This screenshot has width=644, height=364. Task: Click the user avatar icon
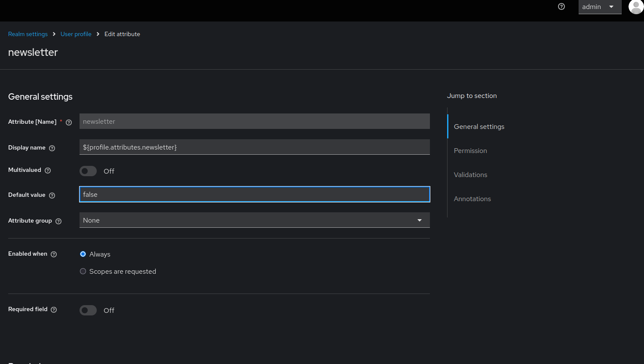[636, 7]
